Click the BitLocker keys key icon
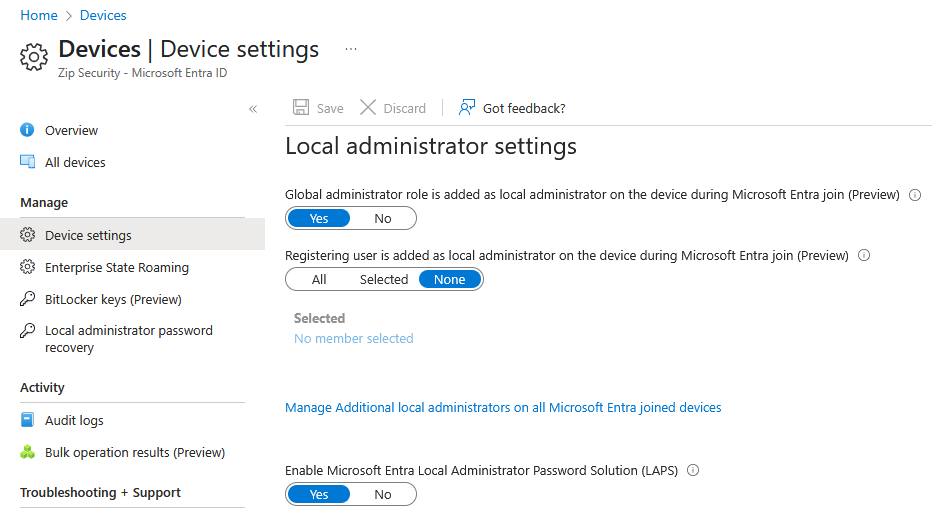This screenshot has width=932, height=511. tap(27, 299)
